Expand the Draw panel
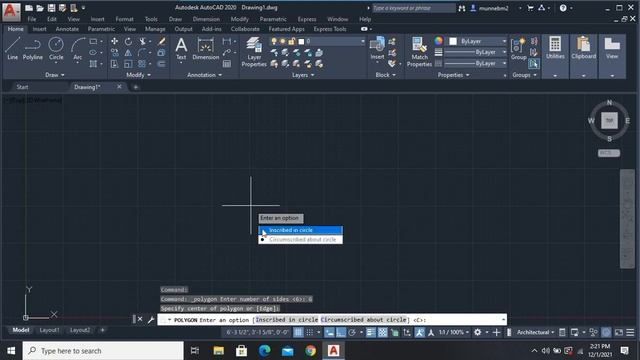Image resolution: width=640 pixels, height=360 pixels. (x=55, y=75)
